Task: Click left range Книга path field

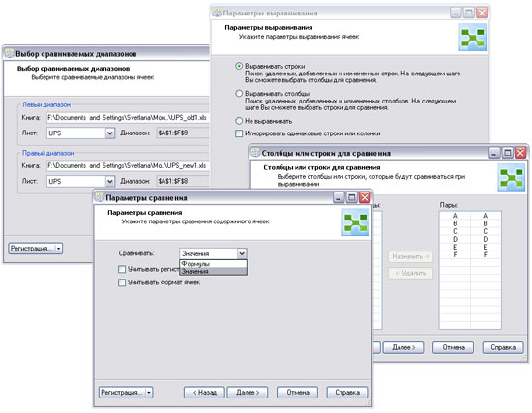Action: point(128,117)
